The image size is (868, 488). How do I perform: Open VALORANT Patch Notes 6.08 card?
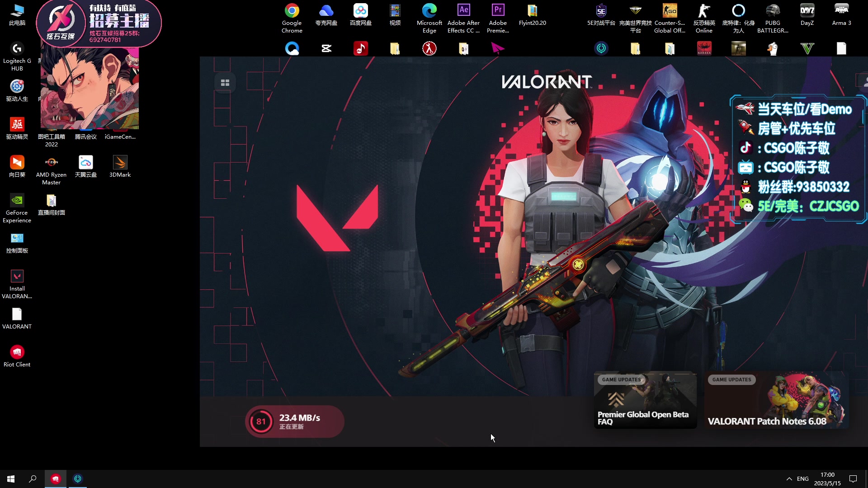pyautogui.click(x=776, y=400)
